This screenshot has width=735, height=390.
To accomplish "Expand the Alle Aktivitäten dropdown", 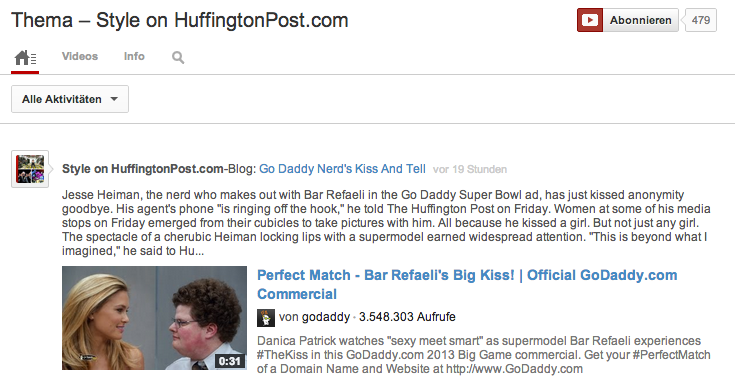I will pyautogui.click(x=70, y=99).
